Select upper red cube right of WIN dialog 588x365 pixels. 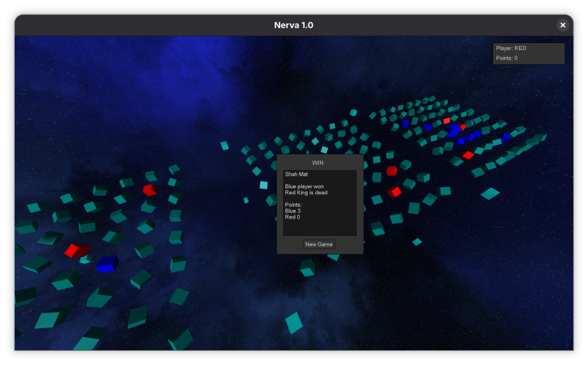(391, 171)
